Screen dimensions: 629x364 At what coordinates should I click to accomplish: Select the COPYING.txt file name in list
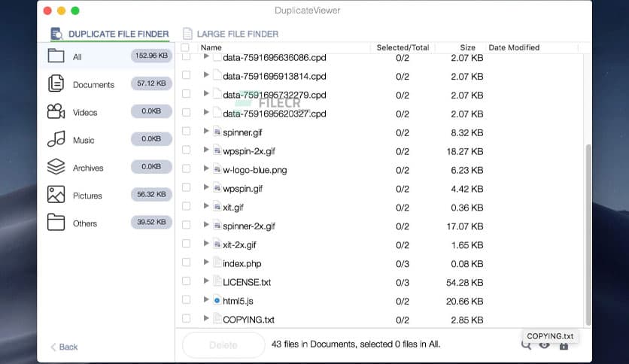(x=249, y=320)
